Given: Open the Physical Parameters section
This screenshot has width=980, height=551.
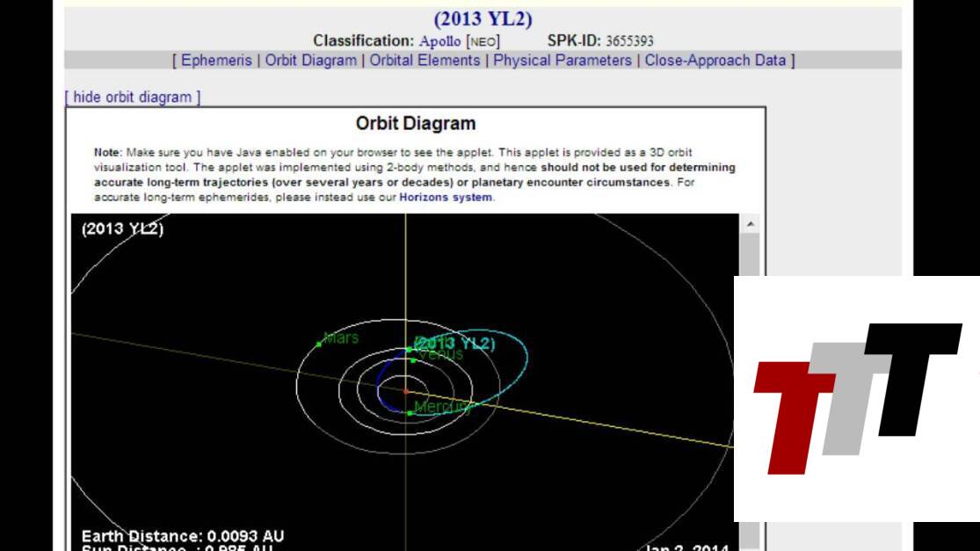Looking at the screenshot, I should point(562,61).
